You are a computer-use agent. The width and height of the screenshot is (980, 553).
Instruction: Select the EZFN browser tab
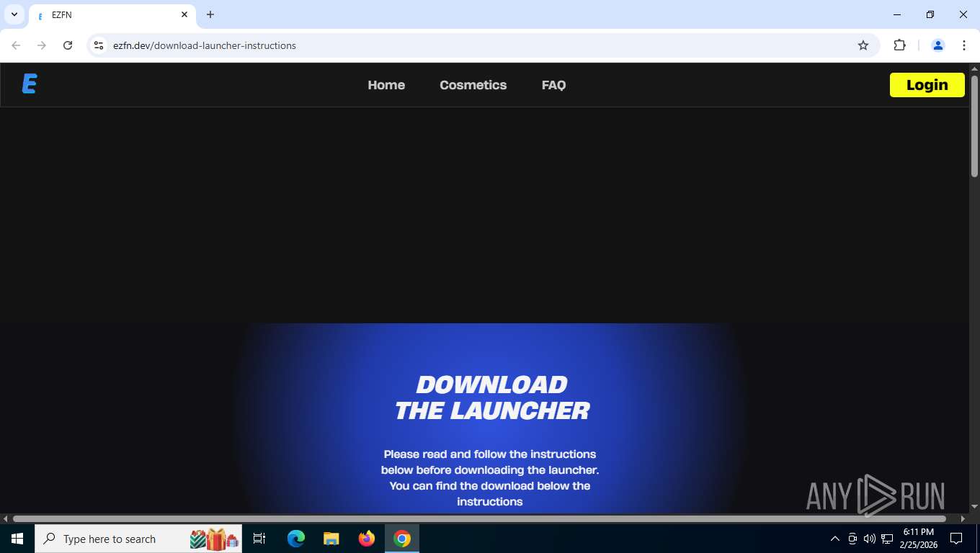(x=112, y=14)
